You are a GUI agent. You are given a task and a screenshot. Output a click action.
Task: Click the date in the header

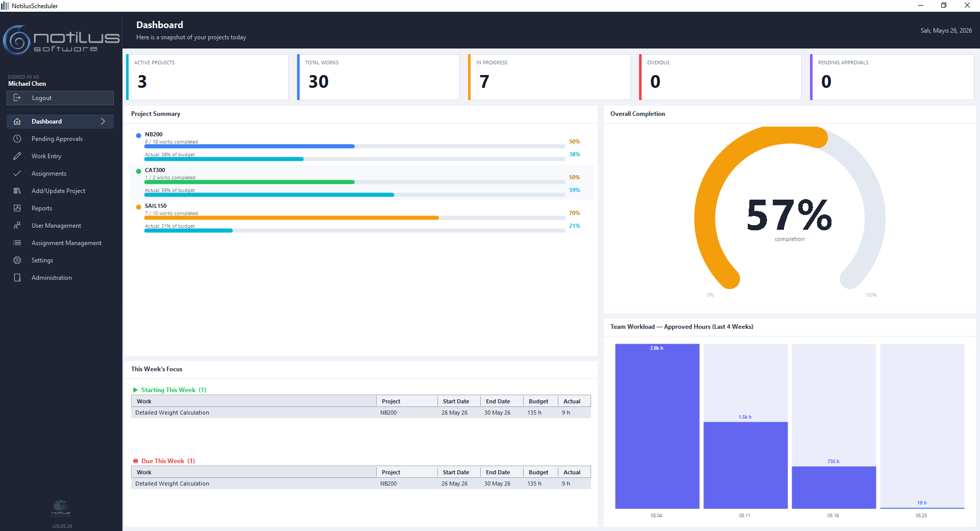pyautogui.click(x=946, y=31)
